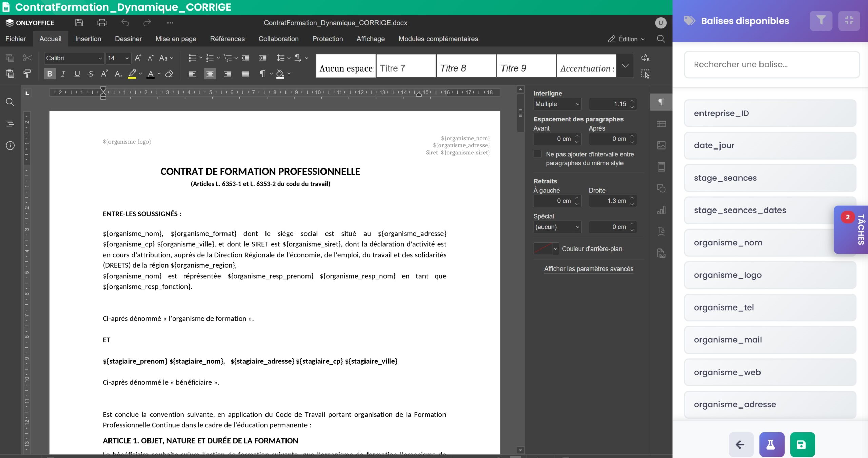Open the Insertion tab
This screenshot has width=868, height=458.
coord(88,39)
